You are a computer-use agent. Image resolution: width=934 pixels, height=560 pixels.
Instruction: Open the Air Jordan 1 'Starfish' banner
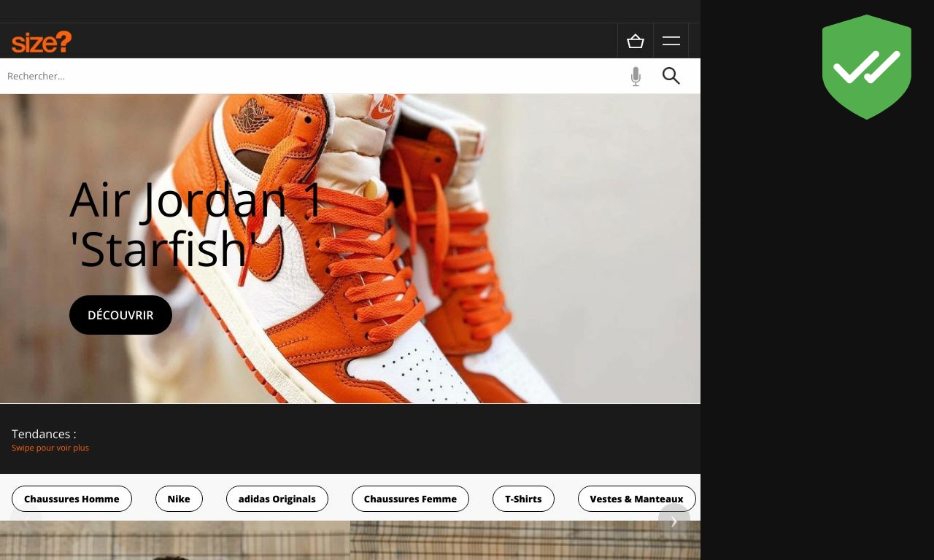click(x=350, y=249)
